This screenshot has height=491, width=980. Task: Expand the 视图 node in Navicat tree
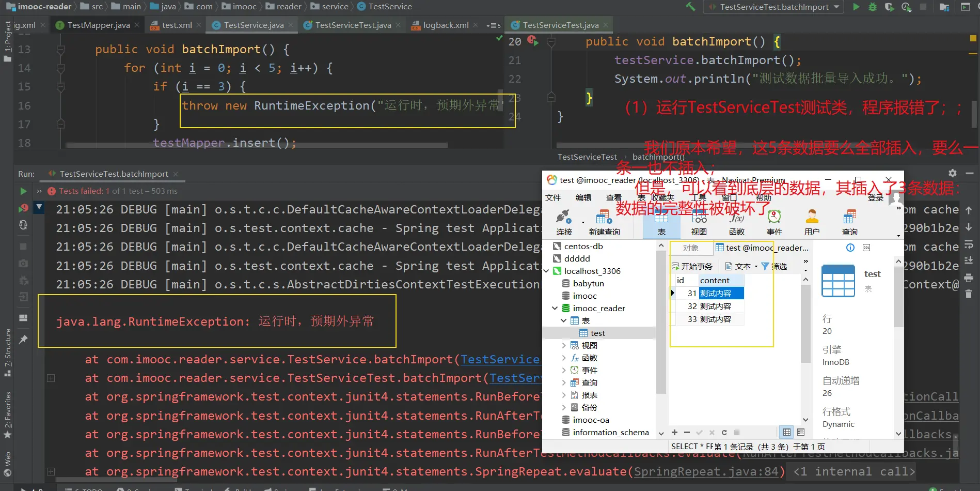(564, 345)
